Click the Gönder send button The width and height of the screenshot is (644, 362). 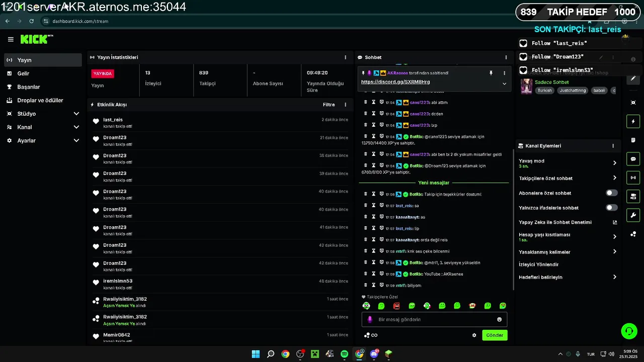click(x=495, y=335)
